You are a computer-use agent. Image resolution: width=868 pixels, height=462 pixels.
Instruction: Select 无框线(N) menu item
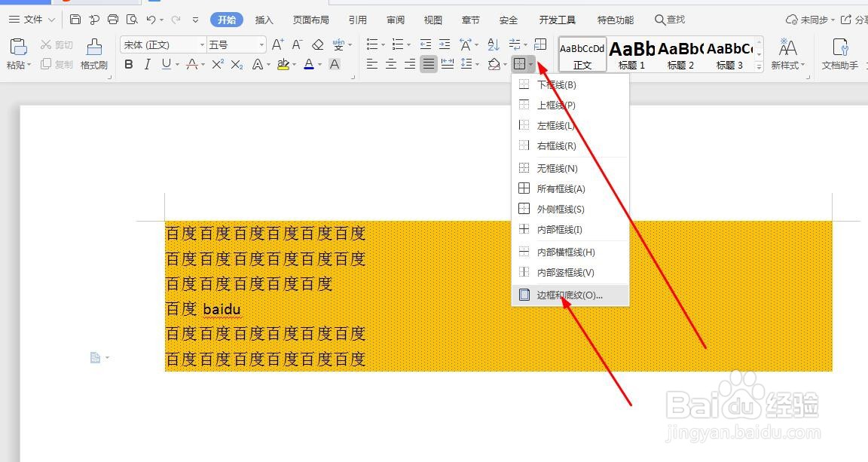click(570, 168)
